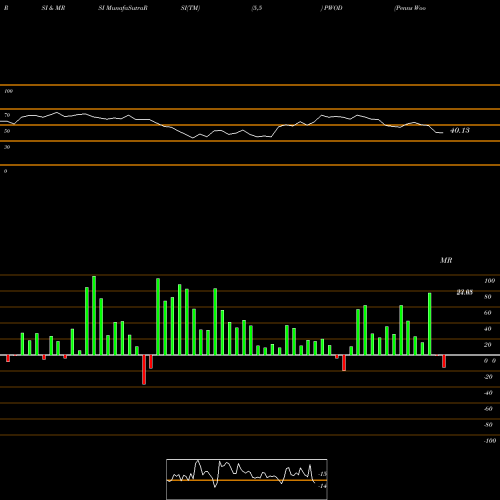Screen dimensions: 500x500
Task: Click the 'SI MunafaSutraR' header text
Action: [123, 8]
